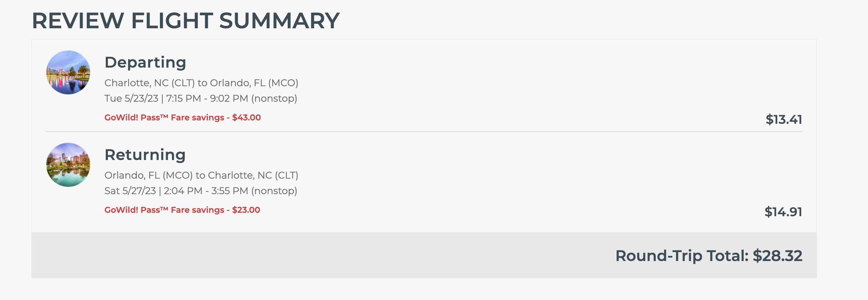
Task: Select the Departing heading
Action: click(145, 63)
